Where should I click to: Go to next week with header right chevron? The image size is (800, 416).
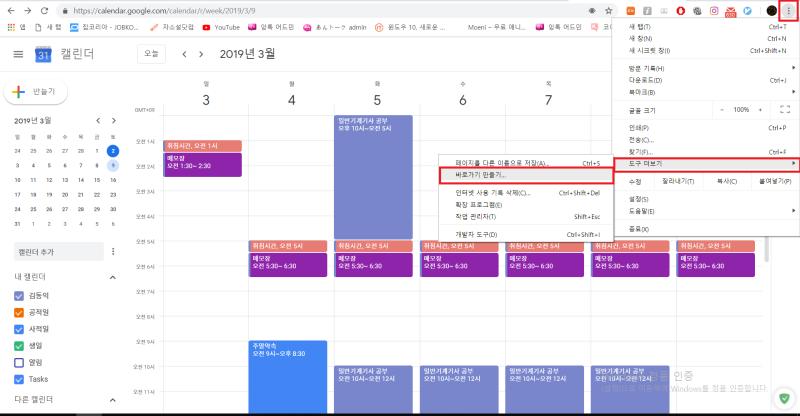[x=201, y=54]
